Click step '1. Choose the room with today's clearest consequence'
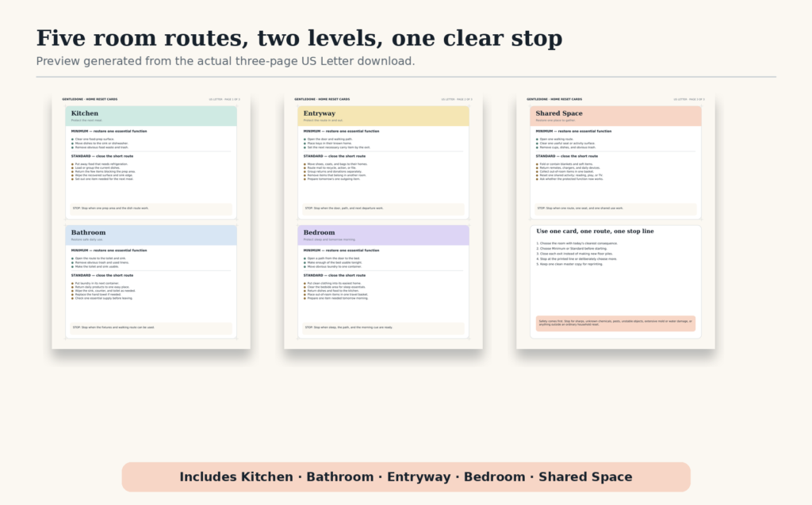812x505 pixels. [x=577, y=243]
